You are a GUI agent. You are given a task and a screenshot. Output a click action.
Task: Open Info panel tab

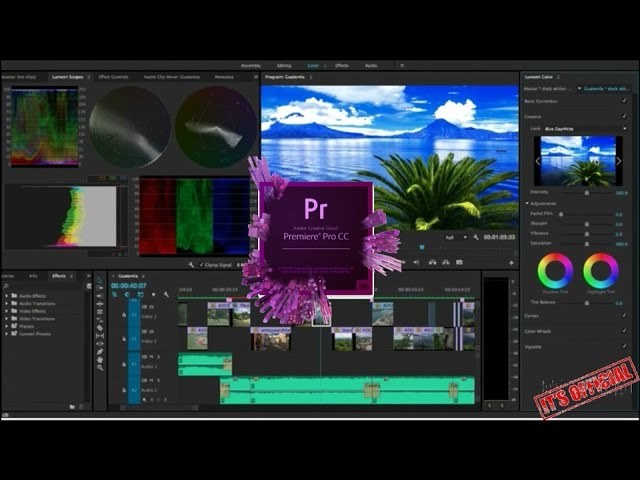tap(33, 276)
